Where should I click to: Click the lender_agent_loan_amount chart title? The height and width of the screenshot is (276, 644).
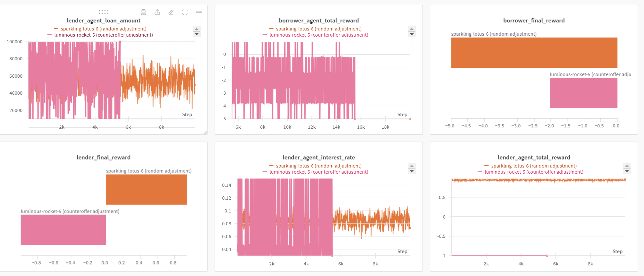tap(104, 21)
